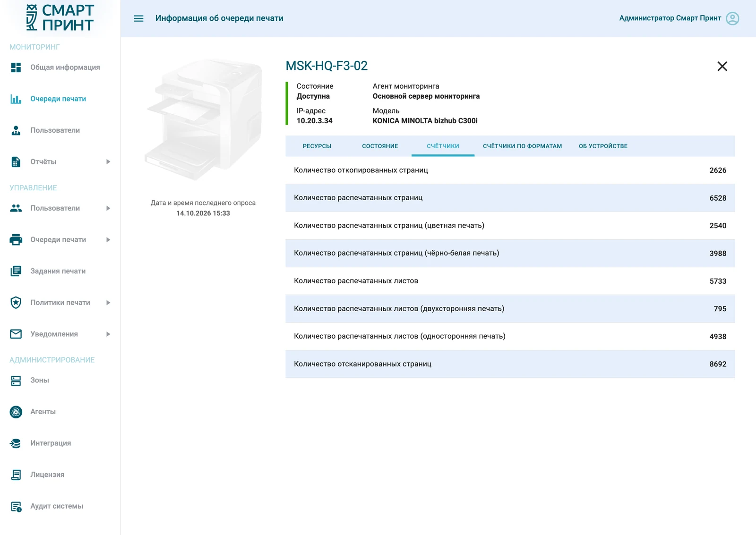This screenshot has width=756, height=535.
Task: Click the IP address 10.20.3.34
Action: click(314, 121)
